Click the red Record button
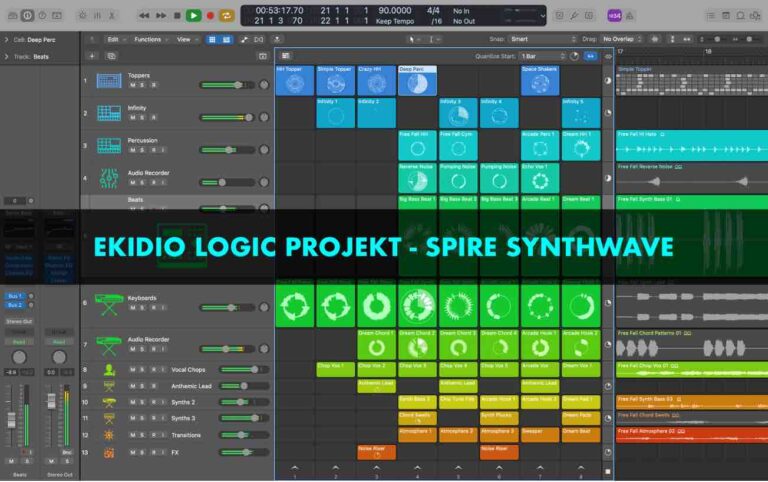768x482 pixels. point(210,16)
